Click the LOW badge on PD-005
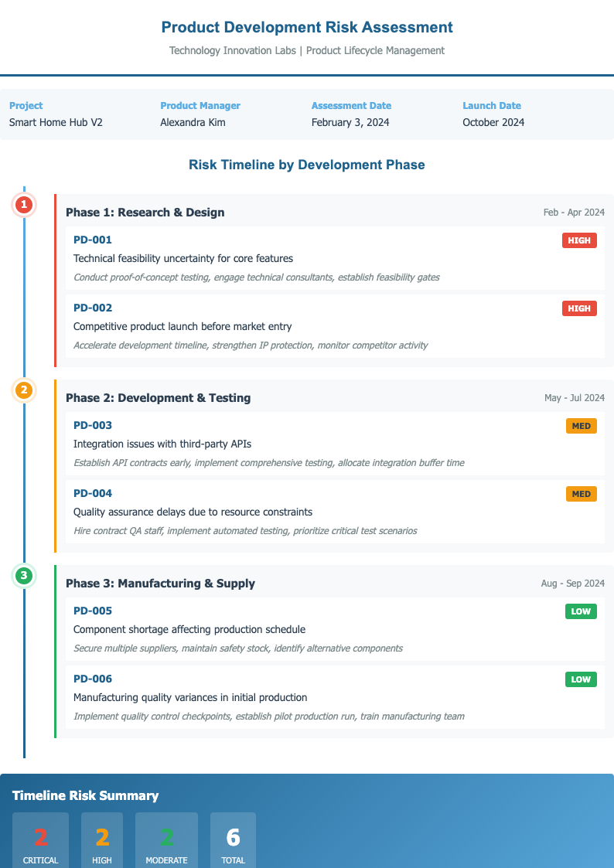614x868 pixels. pos(581,611)
